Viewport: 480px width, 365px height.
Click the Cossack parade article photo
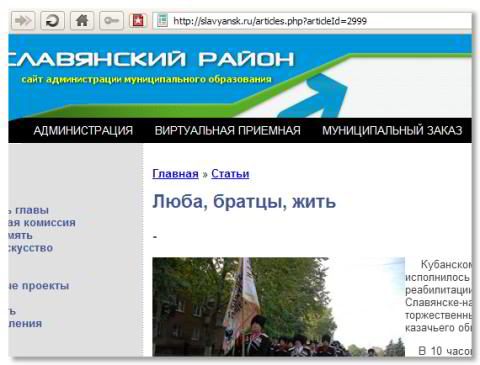278,307
